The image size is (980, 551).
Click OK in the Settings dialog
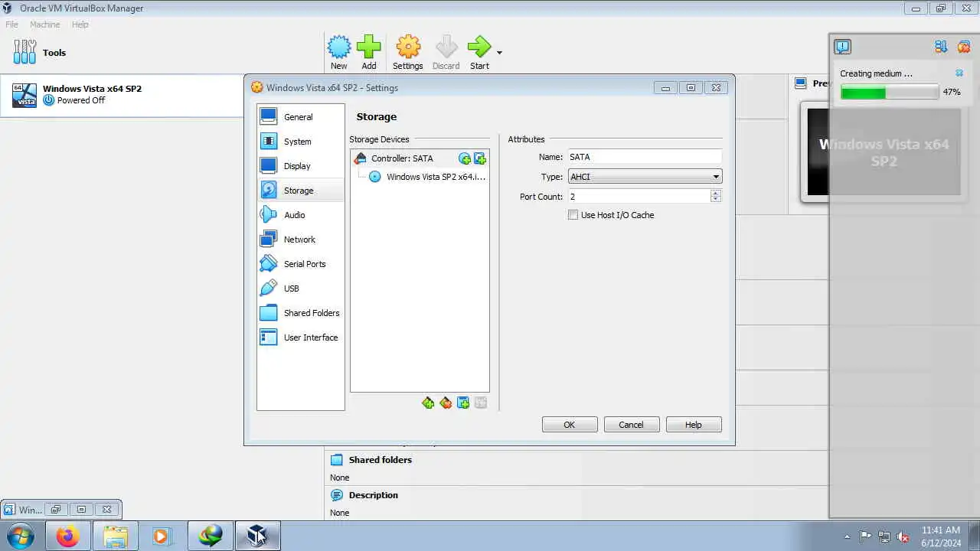(570, 425)
